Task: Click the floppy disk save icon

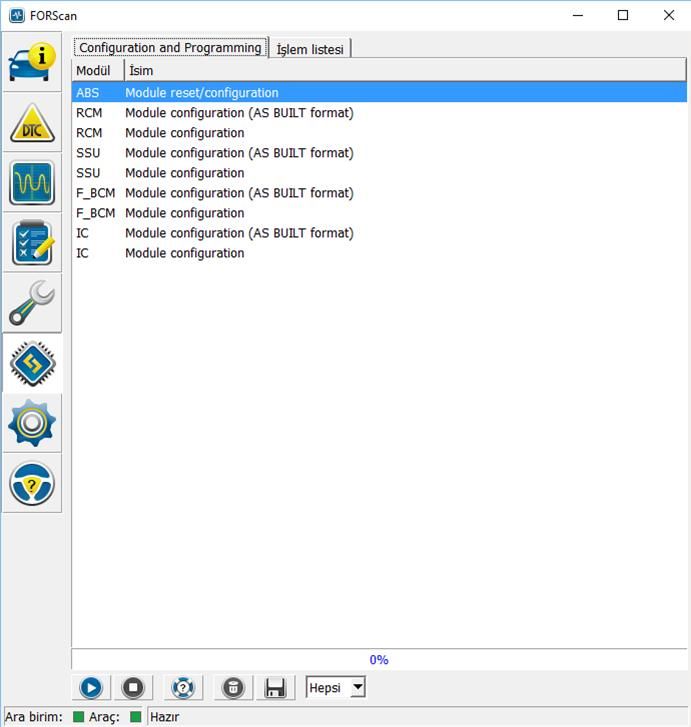Action: coord(275,687)
